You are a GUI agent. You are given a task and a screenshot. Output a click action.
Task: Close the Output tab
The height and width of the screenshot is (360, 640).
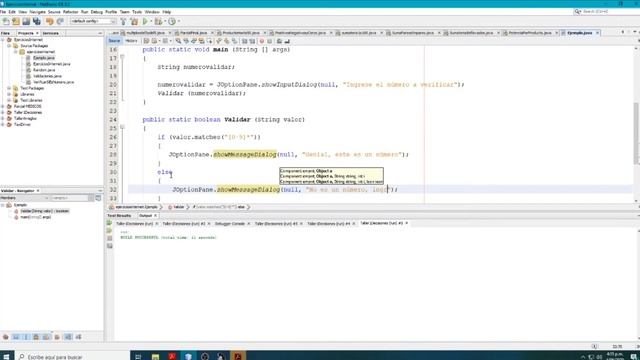[155, 216]
